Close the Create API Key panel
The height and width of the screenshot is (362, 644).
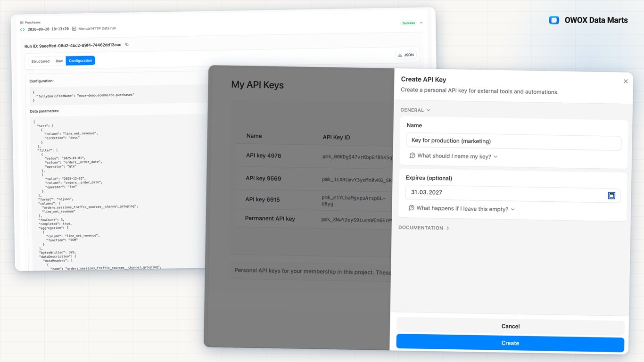point(626,81)
